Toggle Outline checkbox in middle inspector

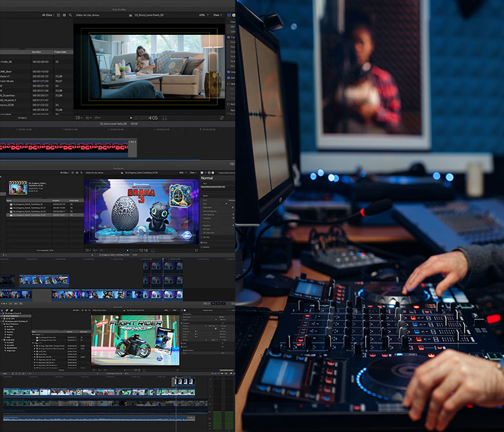coord(202,247)
